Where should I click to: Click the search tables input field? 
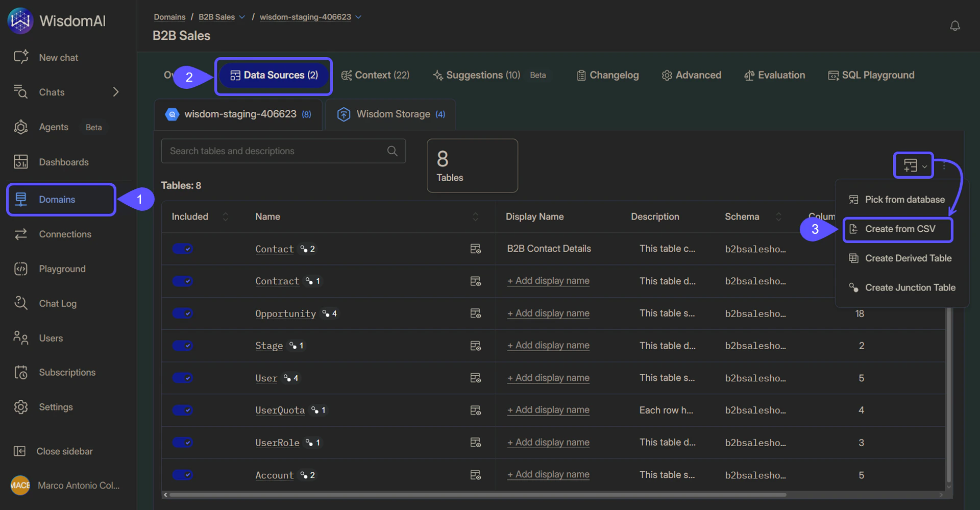(x=283, y=151)
